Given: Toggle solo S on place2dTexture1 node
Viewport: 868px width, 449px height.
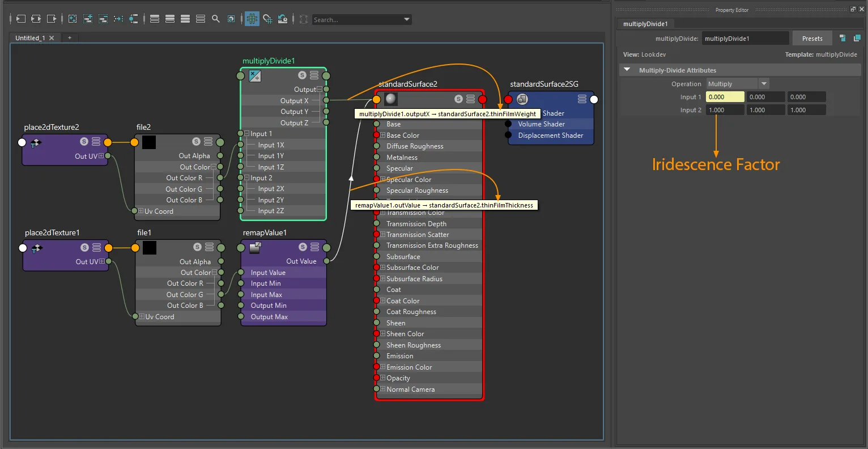Looking at the screenshot, I should tap(84, 247).
